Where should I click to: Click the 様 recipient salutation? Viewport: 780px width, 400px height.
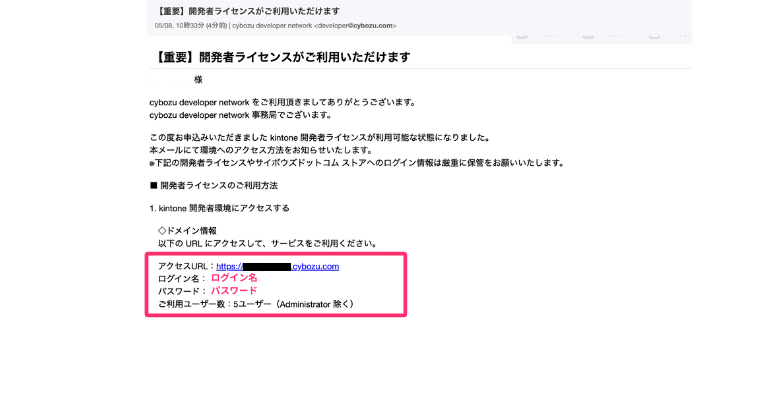point(198,78)
